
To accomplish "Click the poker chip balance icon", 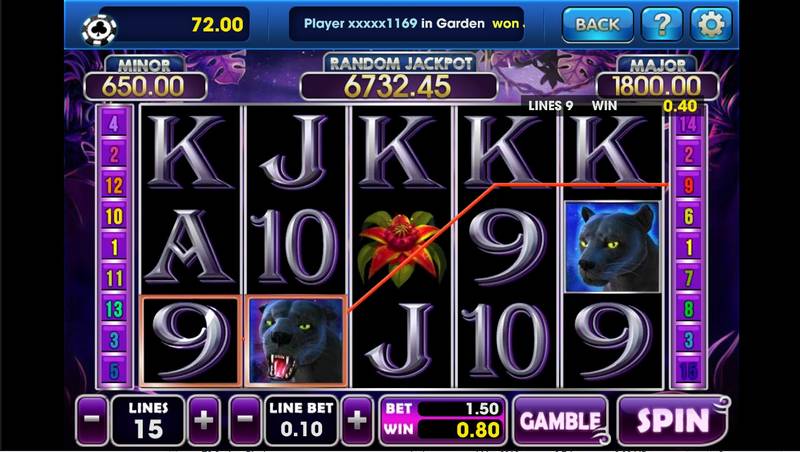I will tap(99, 29).
